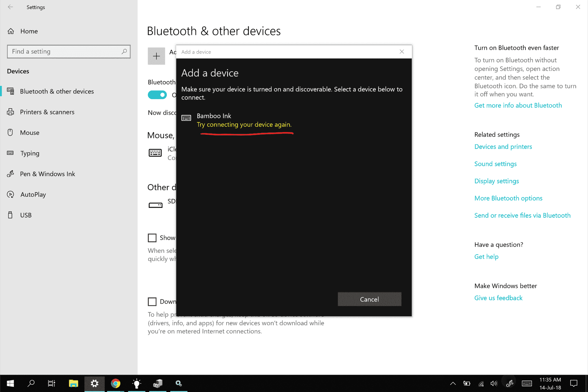Open File Explorer from taskbar
Viewport: 588px width, 392px height.
[73, 383]
